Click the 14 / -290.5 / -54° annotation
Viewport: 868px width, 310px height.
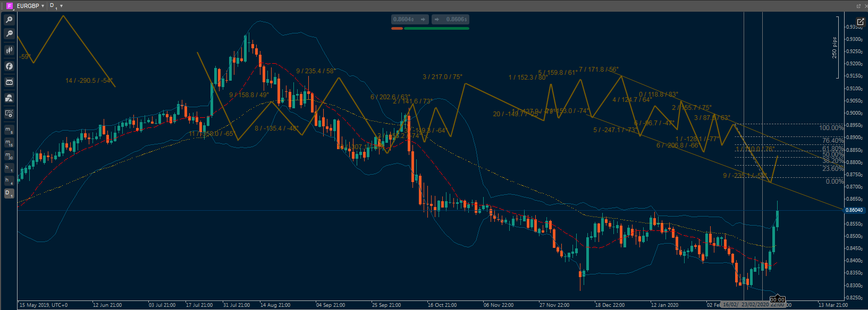click(89, 81)
